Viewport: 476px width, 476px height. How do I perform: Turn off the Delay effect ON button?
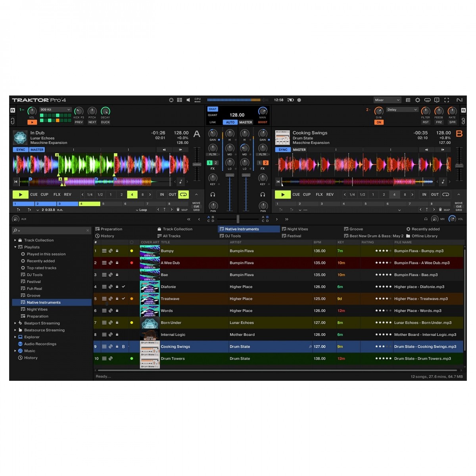tap(379, 123)
